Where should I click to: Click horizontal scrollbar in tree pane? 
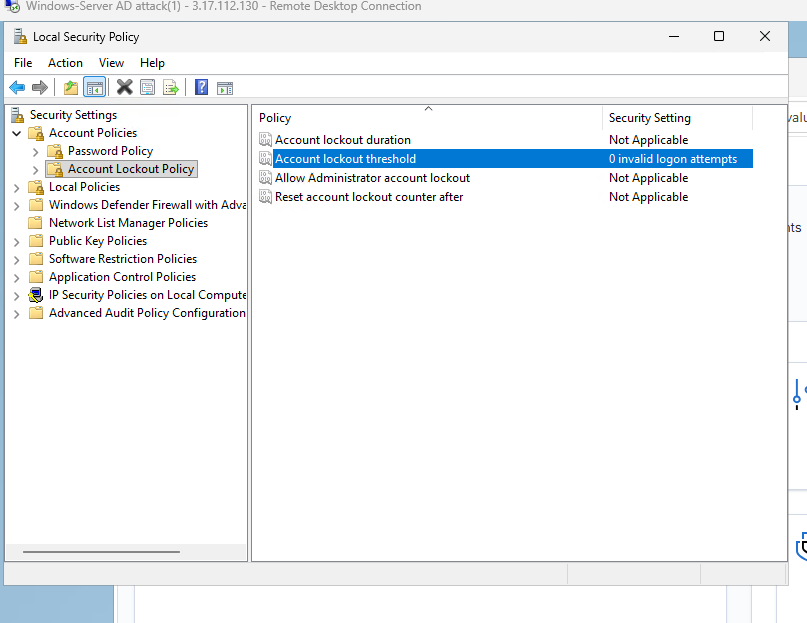point(101,551)
